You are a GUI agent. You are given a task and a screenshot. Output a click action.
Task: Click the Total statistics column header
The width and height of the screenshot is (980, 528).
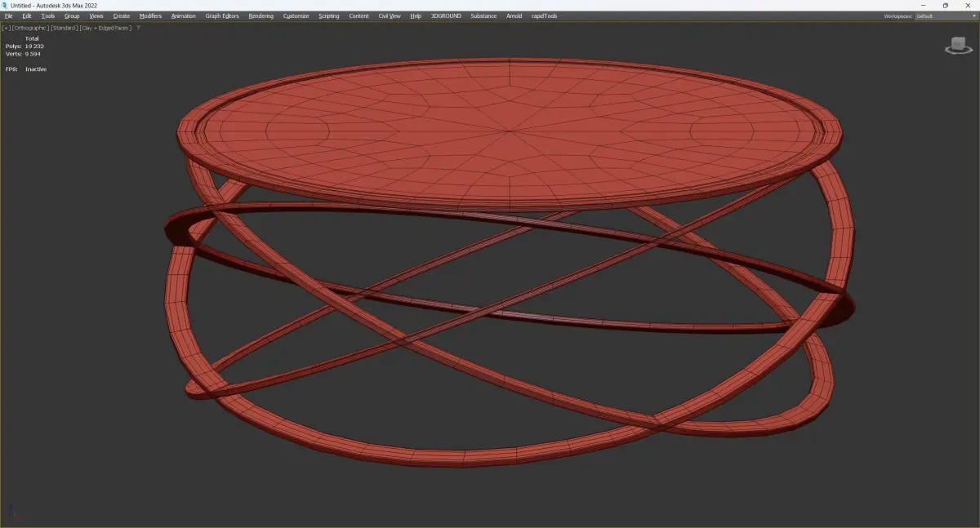pos(32,38)
